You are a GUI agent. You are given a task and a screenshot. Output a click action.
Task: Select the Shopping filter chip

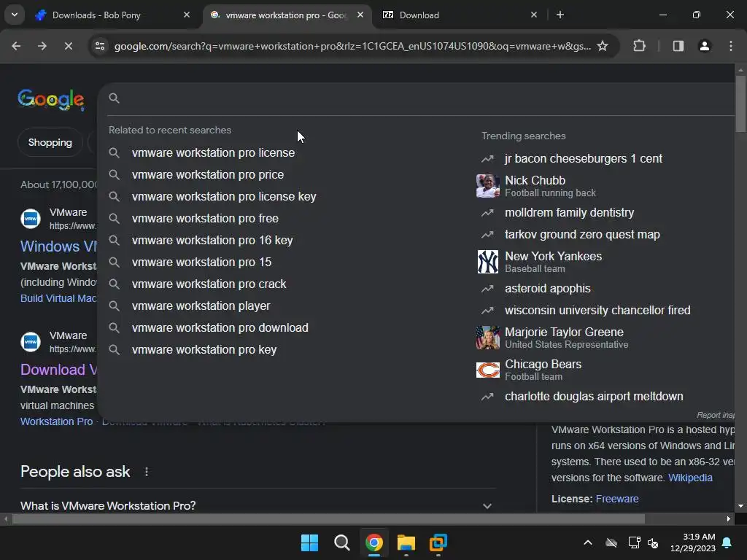[x=50, y=142]
